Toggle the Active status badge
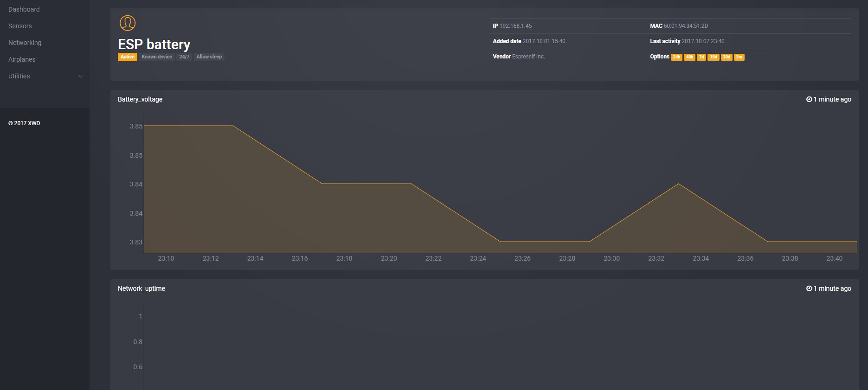Image resolution: width=868 pixels, height=390 pixels. (127, 57)
